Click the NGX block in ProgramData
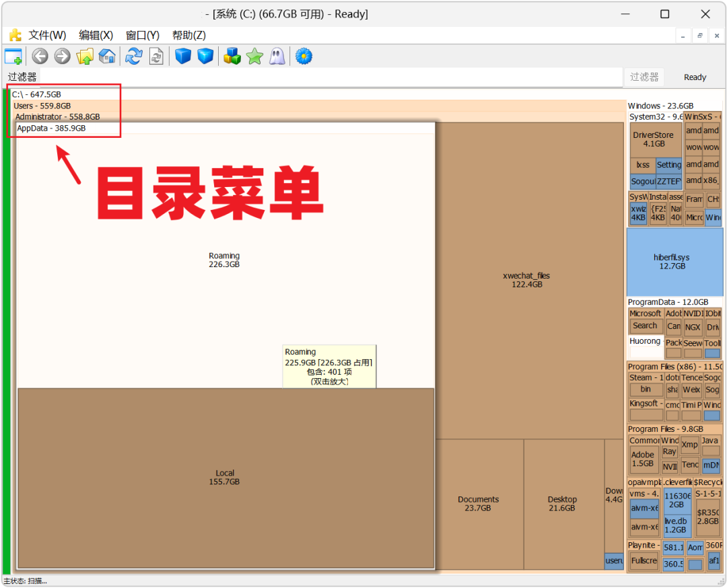 pyautogui.click(x=693, y=327)
